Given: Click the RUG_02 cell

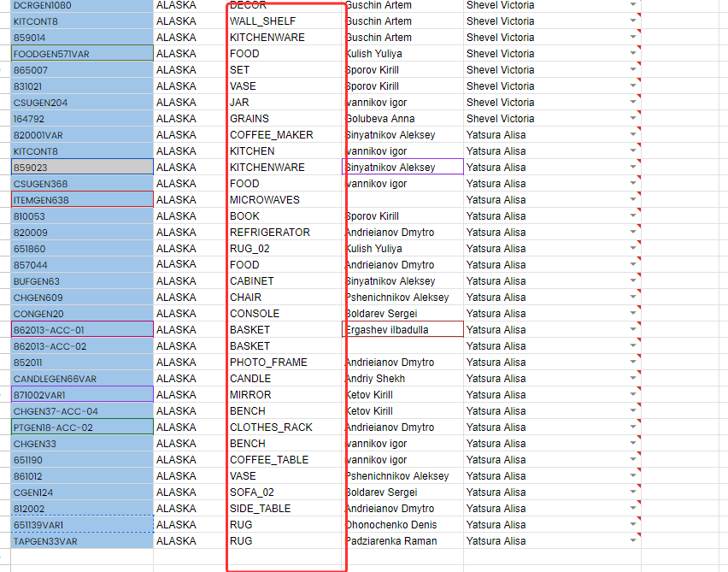Looking at the screenshot, I should (x=284, y=249).
